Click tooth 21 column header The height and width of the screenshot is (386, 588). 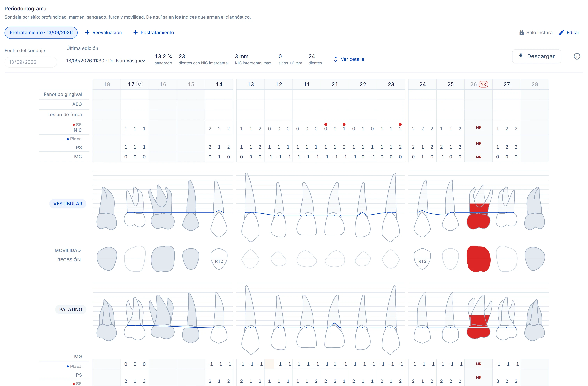tap(335, 84)
